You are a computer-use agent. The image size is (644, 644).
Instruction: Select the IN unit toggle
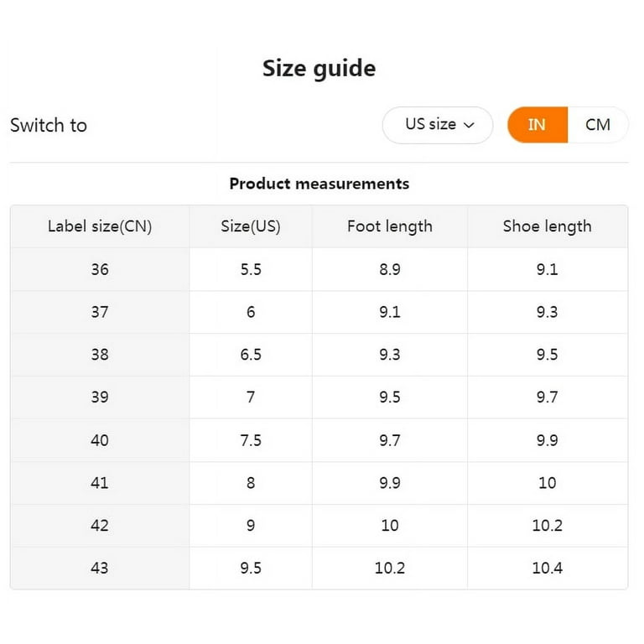pos(538,125)
